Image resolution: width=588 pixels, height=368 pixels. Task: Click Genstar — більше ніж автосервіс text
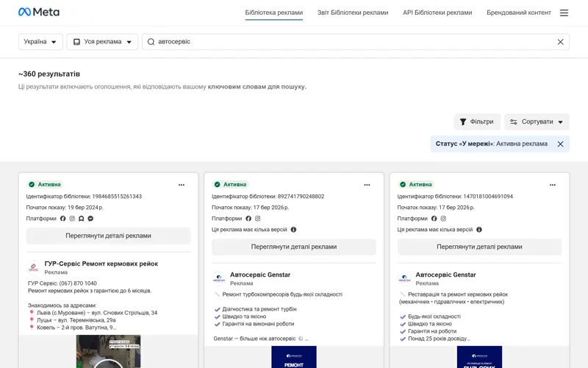coord(254,339)
